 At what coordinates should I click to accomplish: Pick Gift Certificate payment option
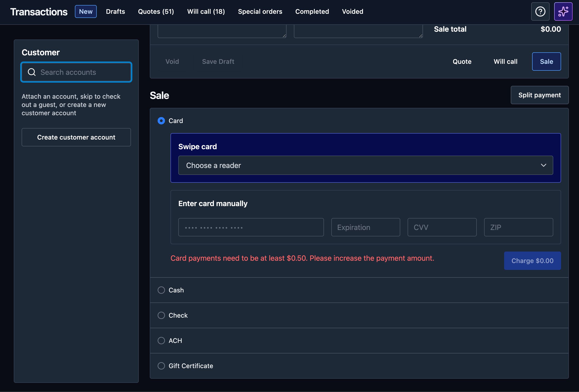[x=161, y=366]
